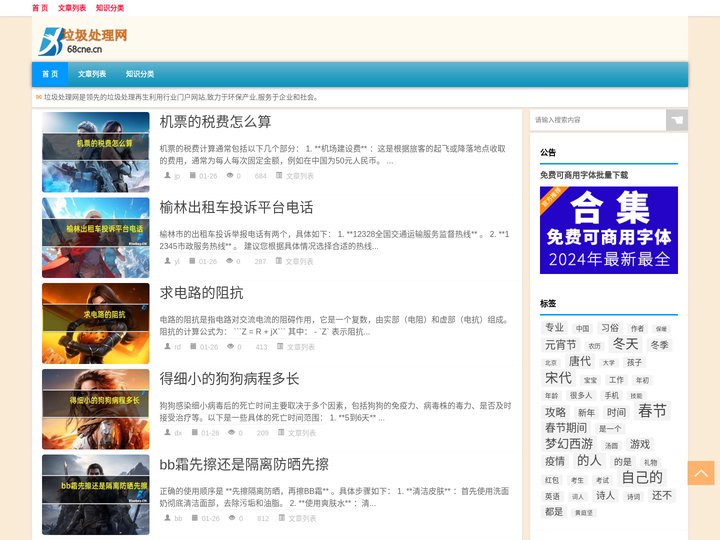720x540 pixels.
Task: Click the 垃圾处理网 site logo
Action: (83, 41)
